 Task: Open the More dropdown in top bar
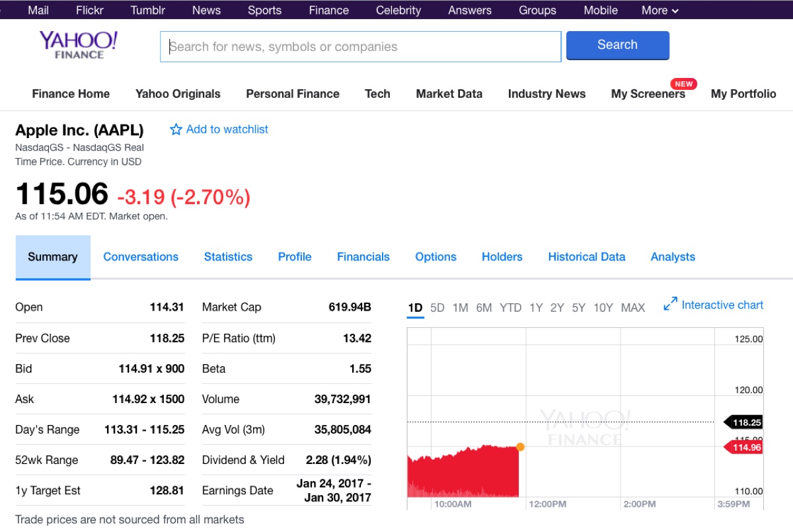(x=659, y=10)
